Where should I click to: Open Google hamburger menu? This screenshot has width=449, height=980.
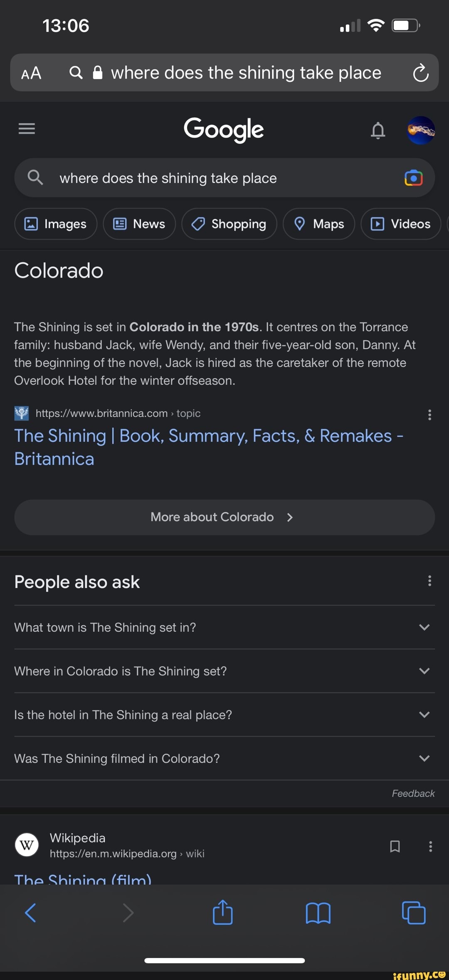tap(27, 129)
